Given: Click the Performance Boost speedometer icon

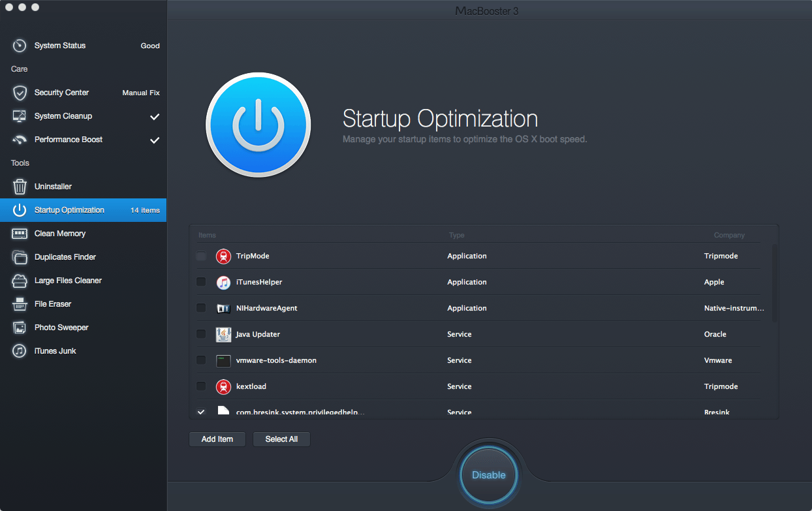Looking at the screenshot, I should pos(20,140).
